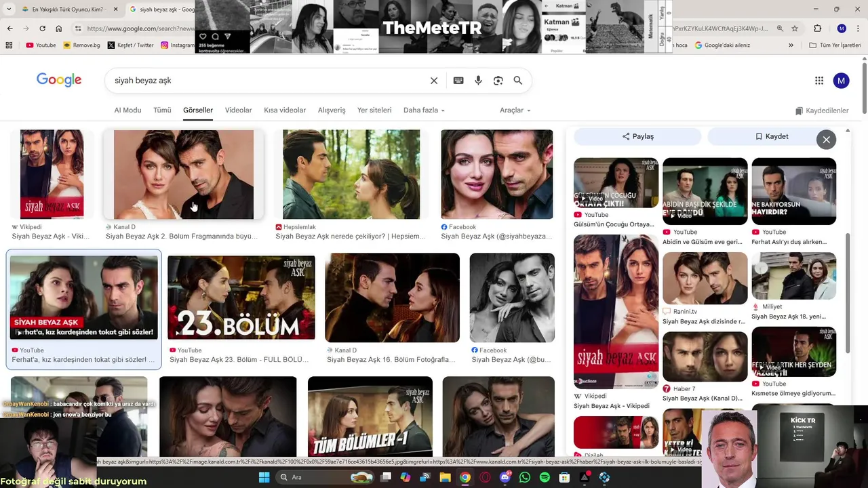Select the Görseller tab

click(x=198, y=110)
